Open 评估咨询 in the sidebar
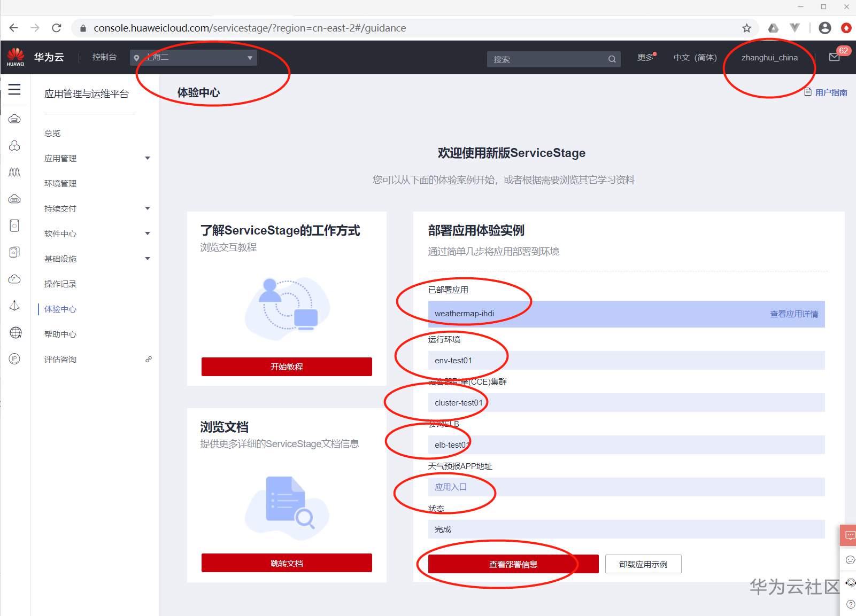Viewport: 856px width, 616px height. click(60, 359)
